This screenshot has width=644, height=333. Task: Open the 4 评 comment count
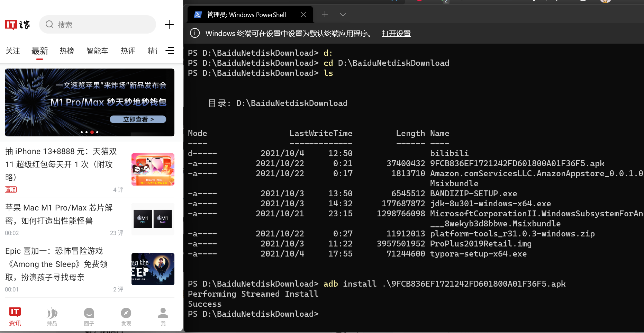[x=118, y=189]
